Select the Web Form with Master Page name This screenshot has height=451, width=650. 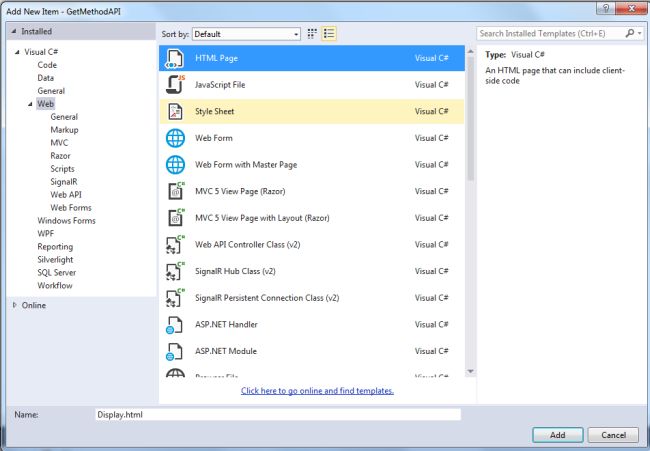point(246,165)
